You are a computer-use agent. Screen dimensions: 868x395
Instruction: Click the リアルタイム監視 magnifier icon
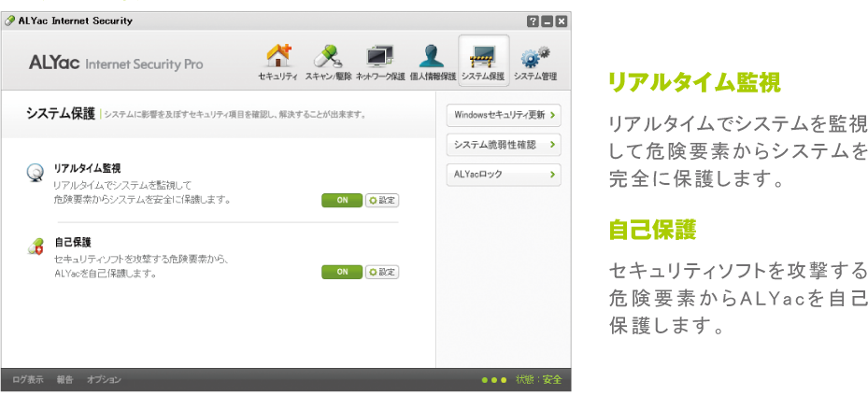(35, 173)
